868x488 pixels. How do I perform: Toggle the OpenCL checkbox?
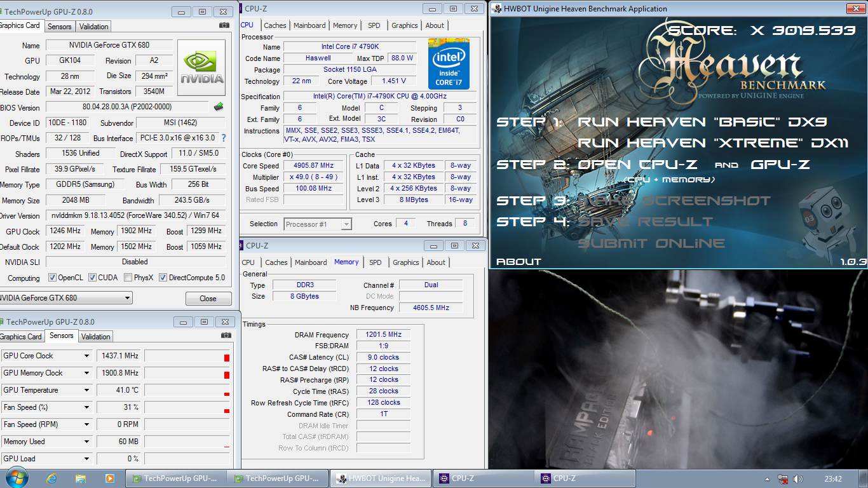pyautogui.click(x=53, y=278)
